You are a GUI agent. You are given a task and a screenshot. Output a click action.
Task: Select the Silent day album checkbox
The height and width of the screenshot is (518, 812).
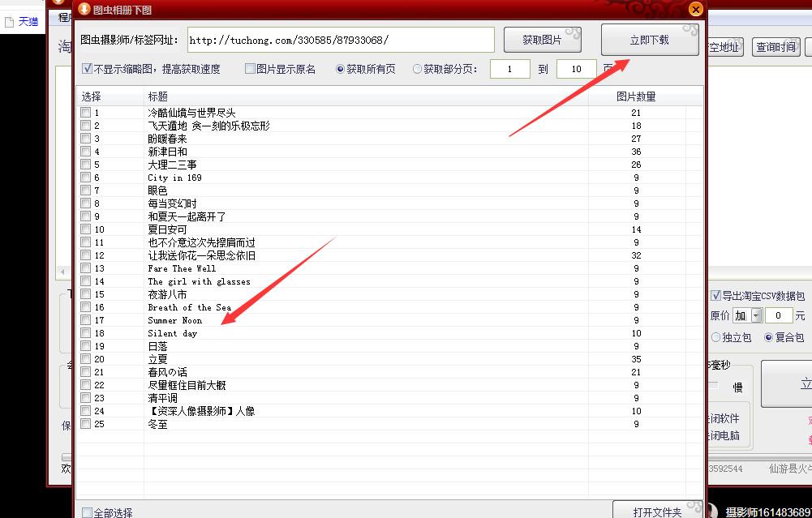click(85, 333)
